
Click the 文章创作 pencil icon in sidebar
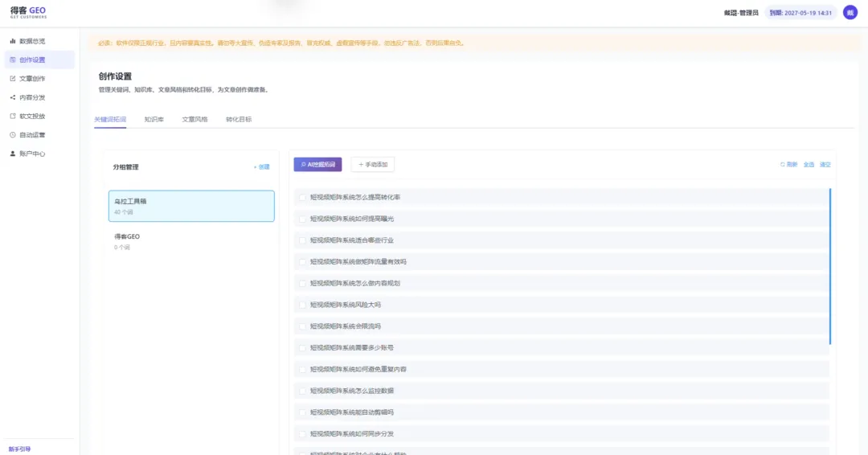pyautogui.click(x=13, y=79)
